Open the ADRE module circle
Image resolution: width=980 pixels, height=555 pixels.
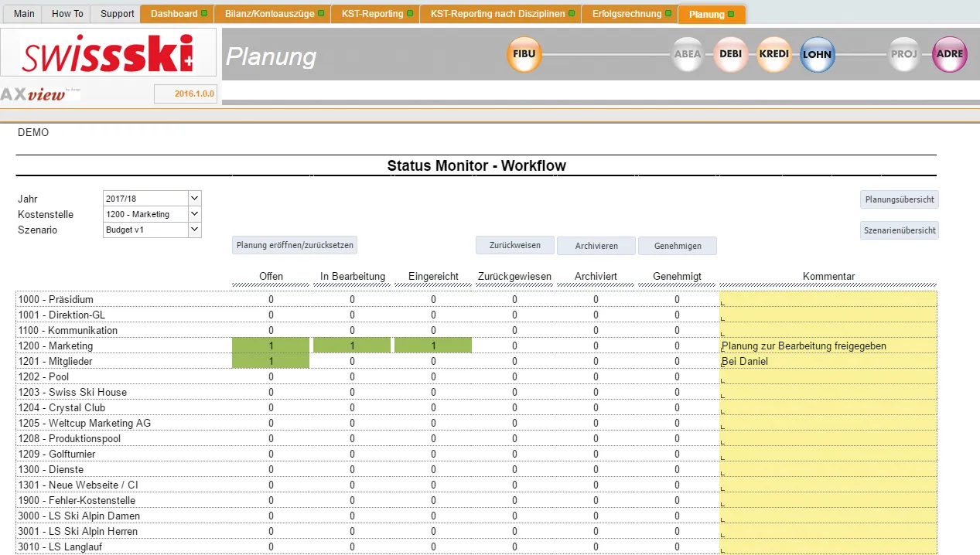tap(950, 55)
